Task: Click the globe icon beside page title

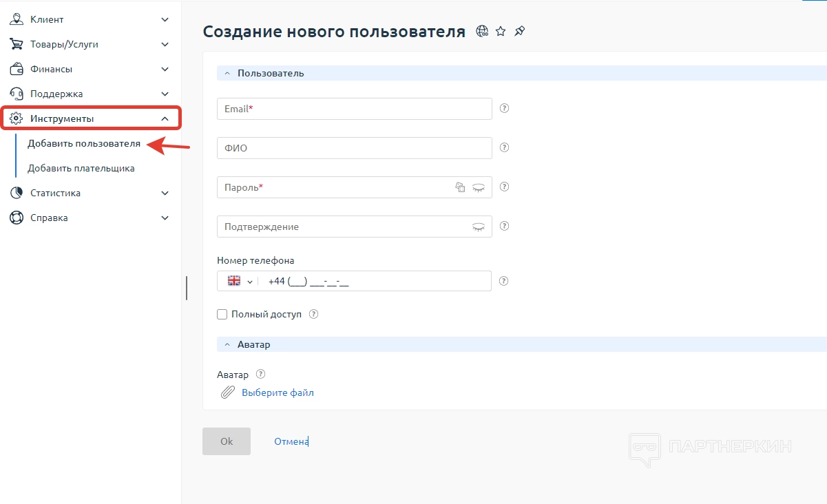Action: pos(482,31)
